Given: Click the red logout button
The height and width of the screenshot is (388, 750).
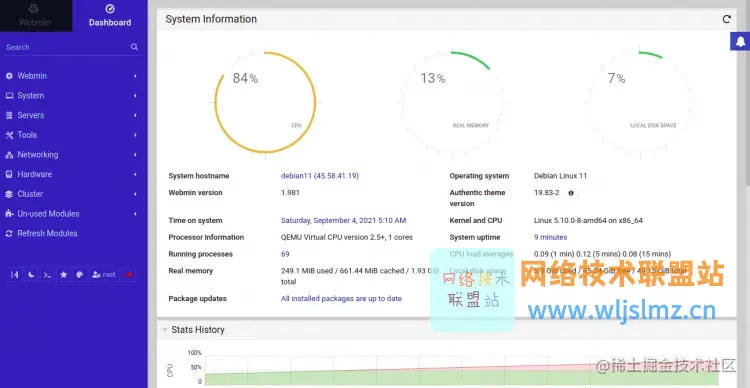Looking at the screenshot, I should pyautogui.click(x=129, y=275).
